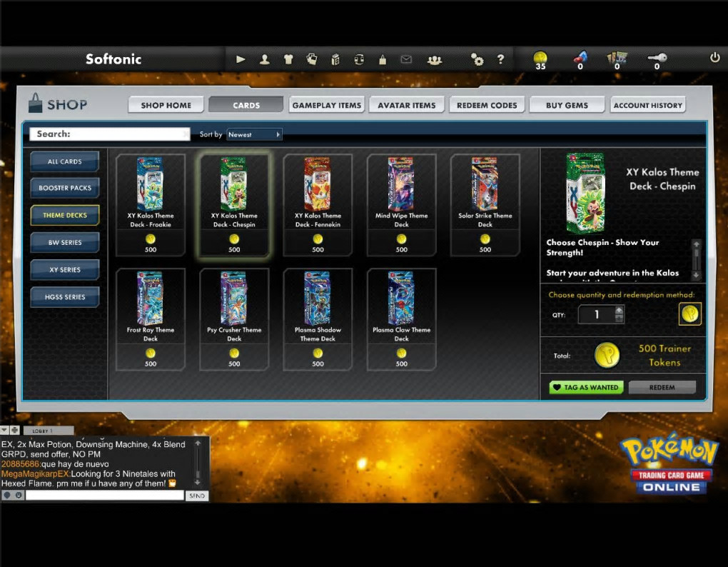
Task: Click the key counter icon
Action: pyautogui.click(x=657, y=61)
